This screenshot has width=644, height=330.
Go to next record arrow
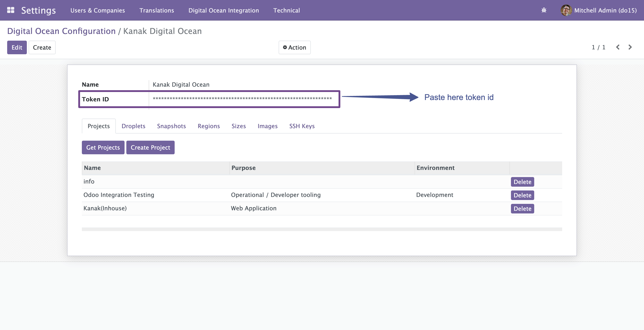[x=630, y=47]
